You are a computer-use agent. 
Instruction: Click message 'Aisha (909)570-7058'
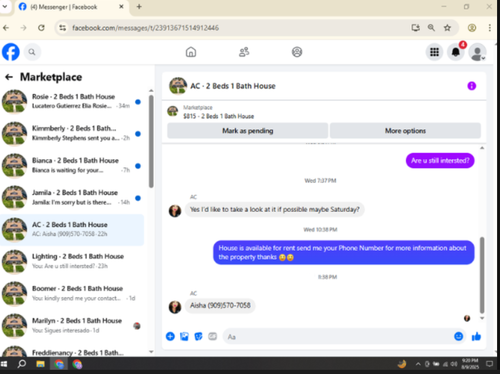(x=220, y=305)
